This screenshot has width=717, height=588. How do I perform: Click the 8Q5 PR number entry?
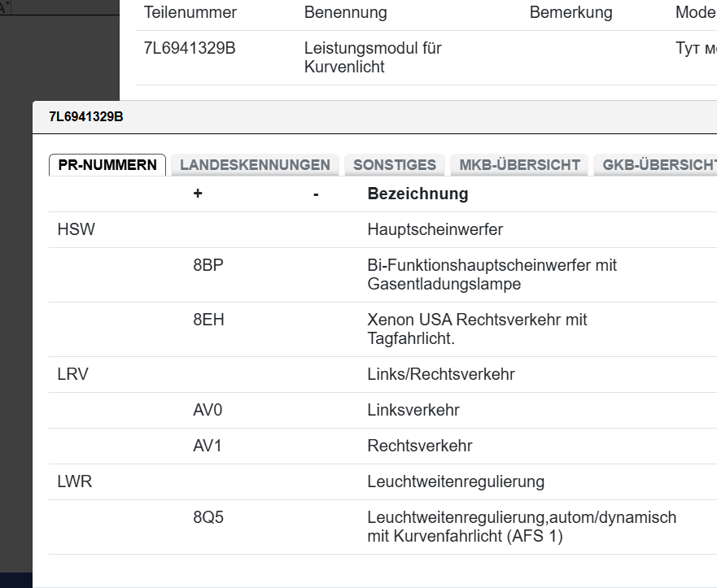tap(209, 518)
